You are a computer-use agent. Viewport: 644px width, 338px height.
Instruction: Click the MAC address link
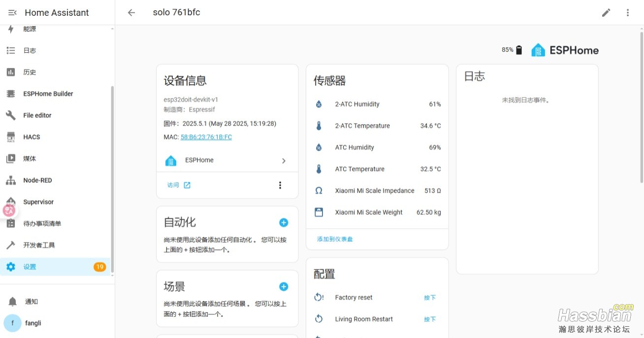[206, 137]
